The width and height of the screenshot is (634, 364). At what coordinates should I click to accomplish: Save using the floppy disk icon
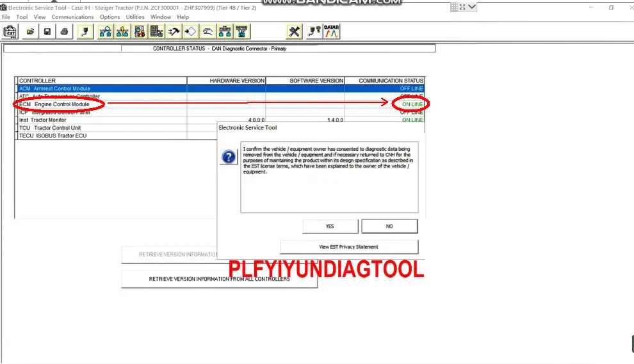click(x=47, y=31)
